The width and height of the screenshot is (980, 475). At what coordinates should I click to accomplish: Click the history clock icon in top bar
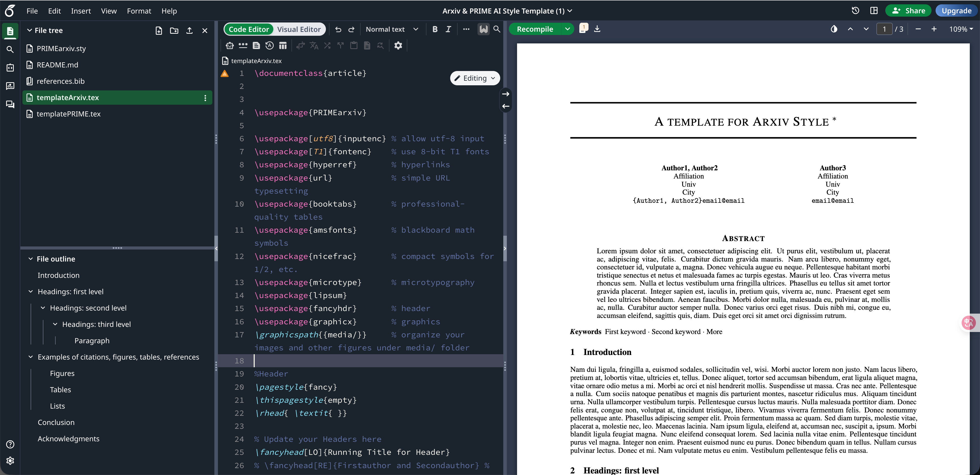click(855, 11)
